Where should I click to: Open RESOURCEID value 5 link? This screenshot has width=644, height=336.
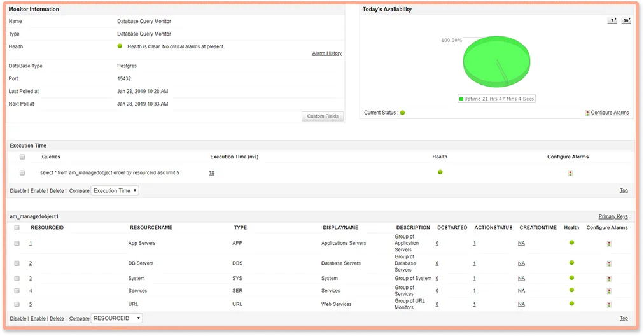pos(31,305)
